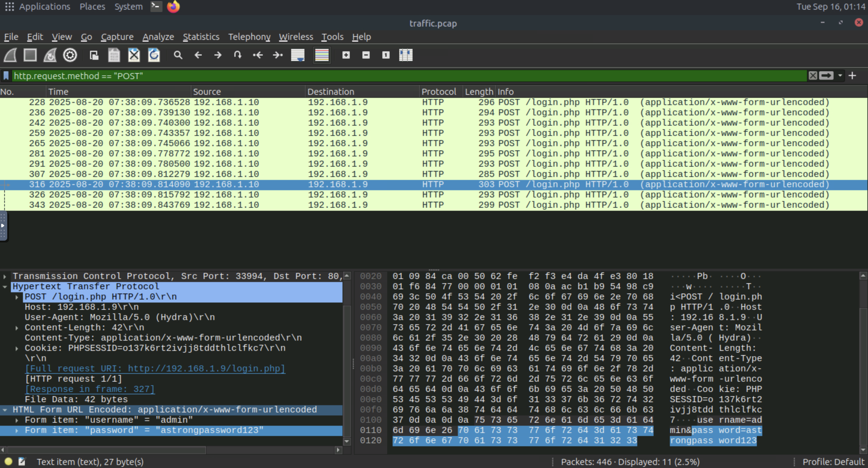Click the shark fin start capture icon
This screenshot has height=468, width=868.
point(11,55)
